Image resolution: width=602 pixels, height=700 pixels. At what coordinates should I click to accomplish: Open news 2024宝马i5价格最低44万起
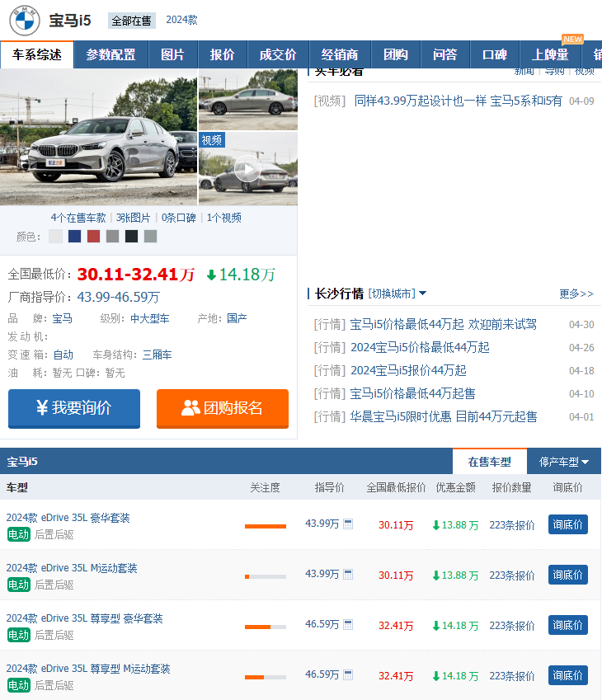click(420, 348)
